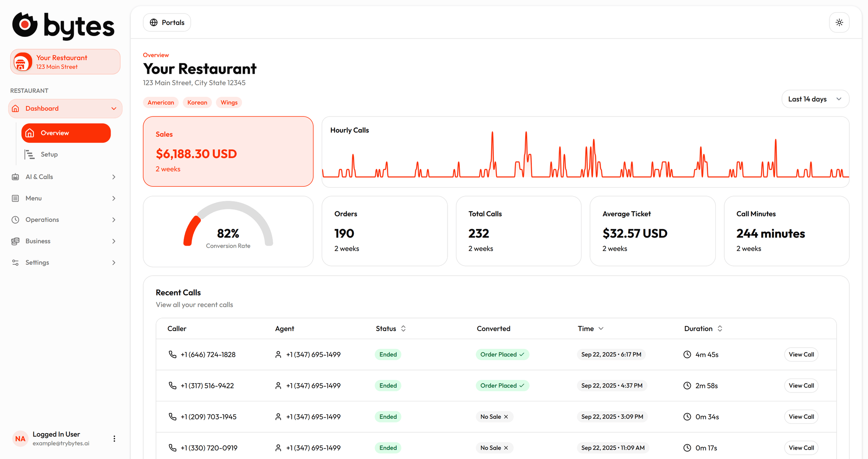
Task: Open the Portals button
Action: click(167, 22)
